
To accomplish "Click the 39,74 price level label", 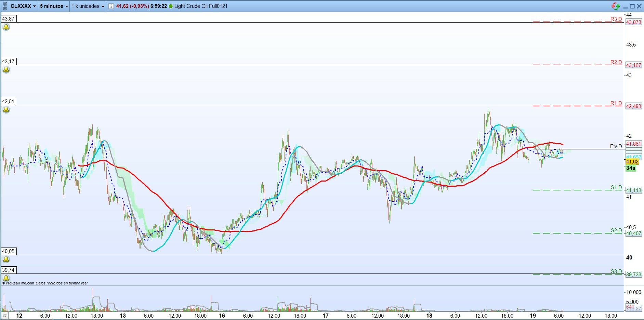I will (x=9, y=270).
